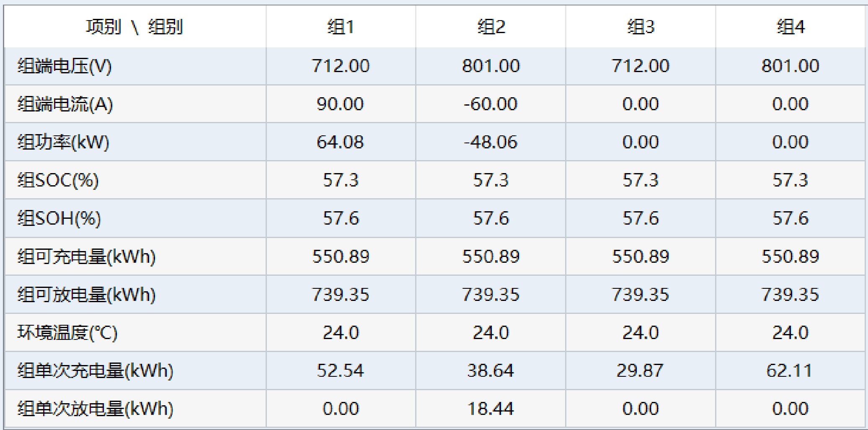Click the 64.08 power value cell
This screenshot has height=430, width=868.
[340, 142]
